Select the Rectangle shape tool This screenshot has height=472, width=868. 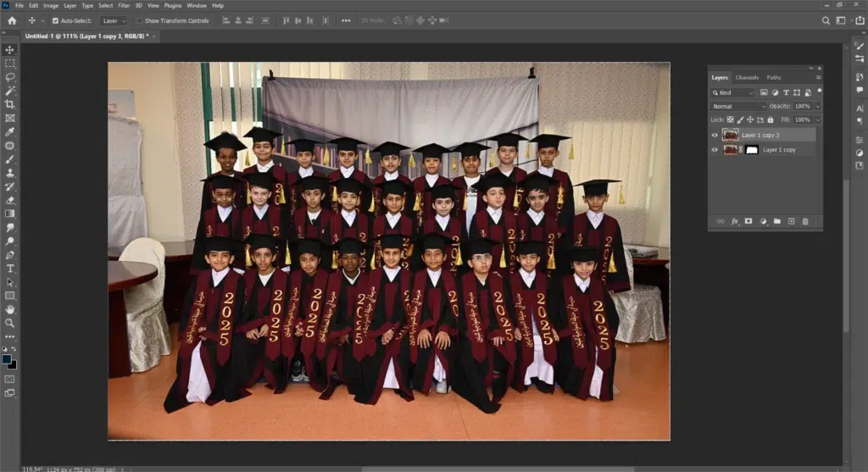coord(10,296)
